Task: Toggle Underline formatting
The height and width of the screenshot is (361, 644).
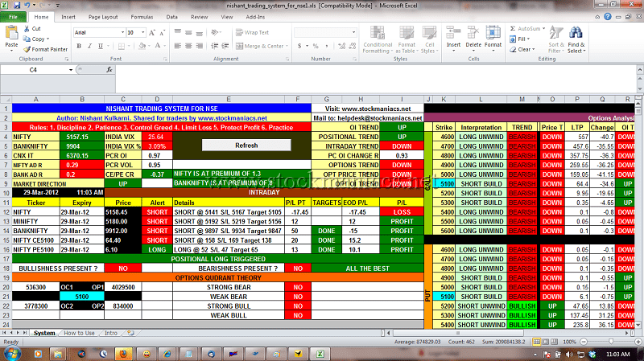Action: click(100, 46)
